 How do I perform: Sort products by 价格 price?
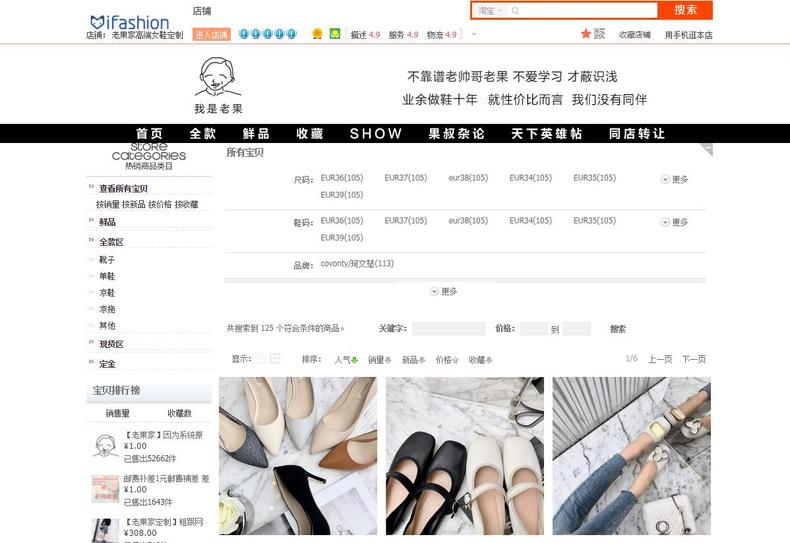(446, 360)
